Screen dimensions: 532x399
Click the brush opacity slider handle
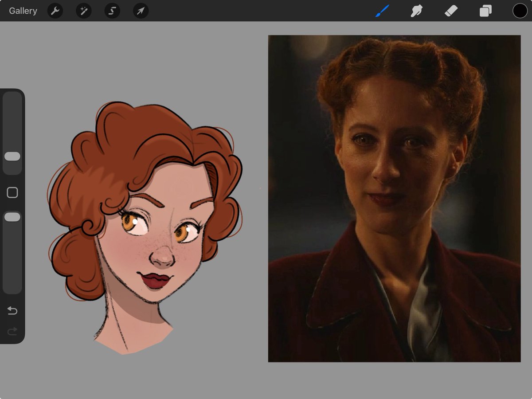pos(12,217)
